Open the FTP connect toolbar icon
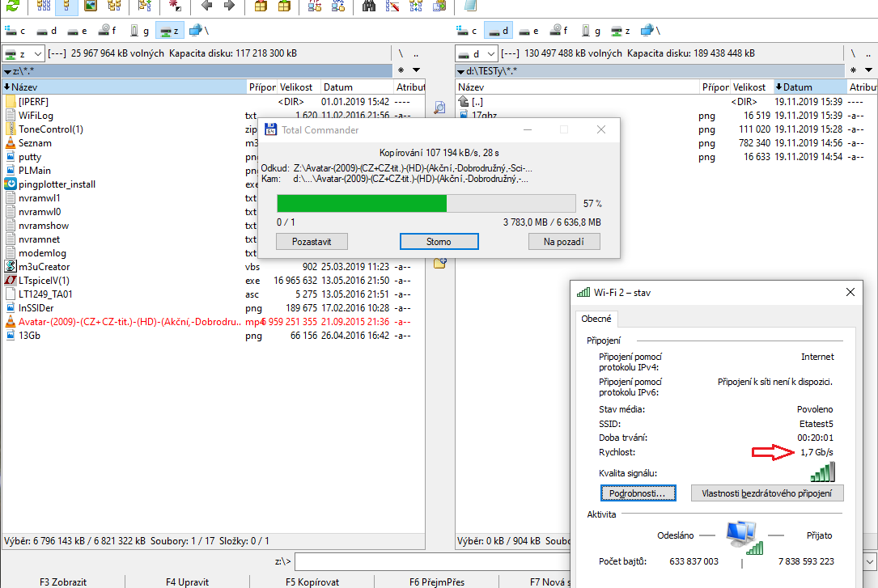Viewport: 878px width, 588px height. (x=315, y=6)
